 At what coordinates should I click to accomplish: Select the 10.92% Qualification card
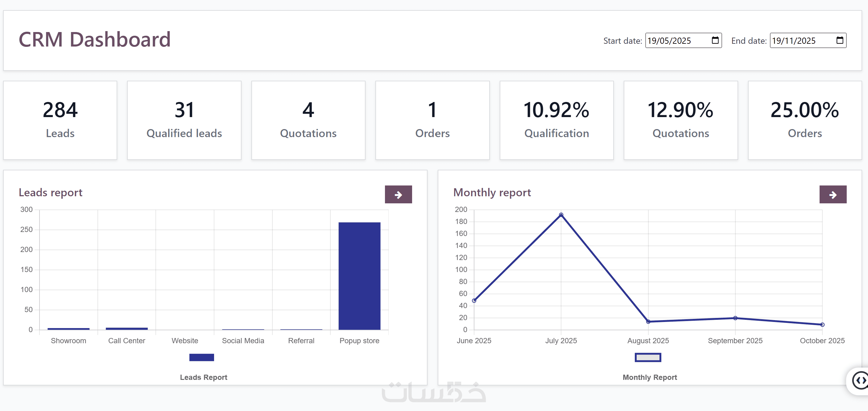(556, 120)
